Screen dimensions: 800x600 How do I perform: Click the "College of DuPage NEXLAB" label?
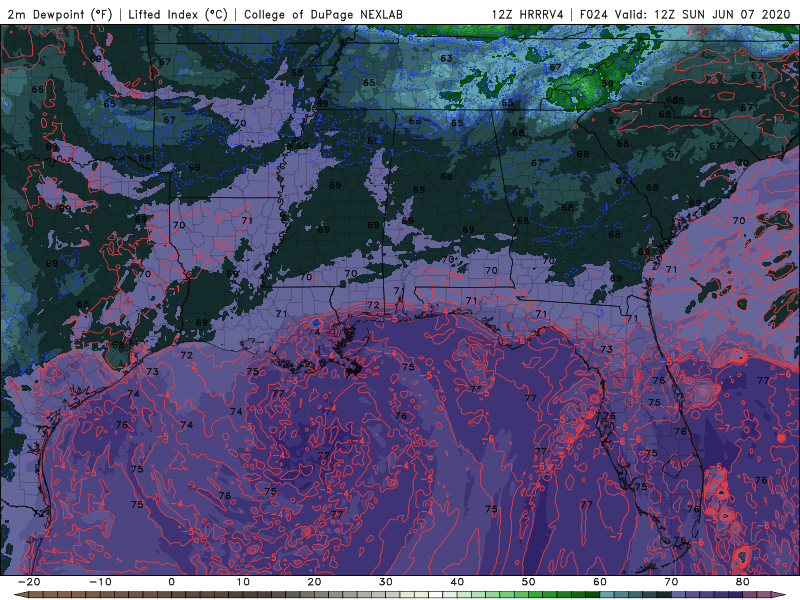pyautogui.click(x=323, y=14)
